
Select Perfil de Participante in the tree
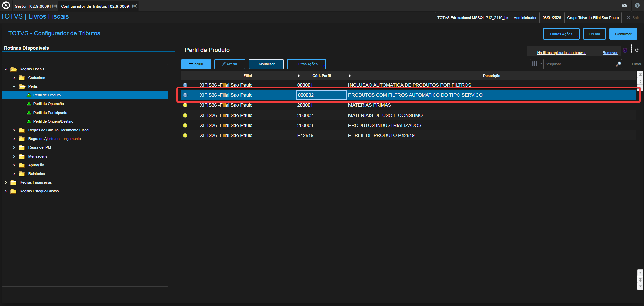[x=50, y=113]
